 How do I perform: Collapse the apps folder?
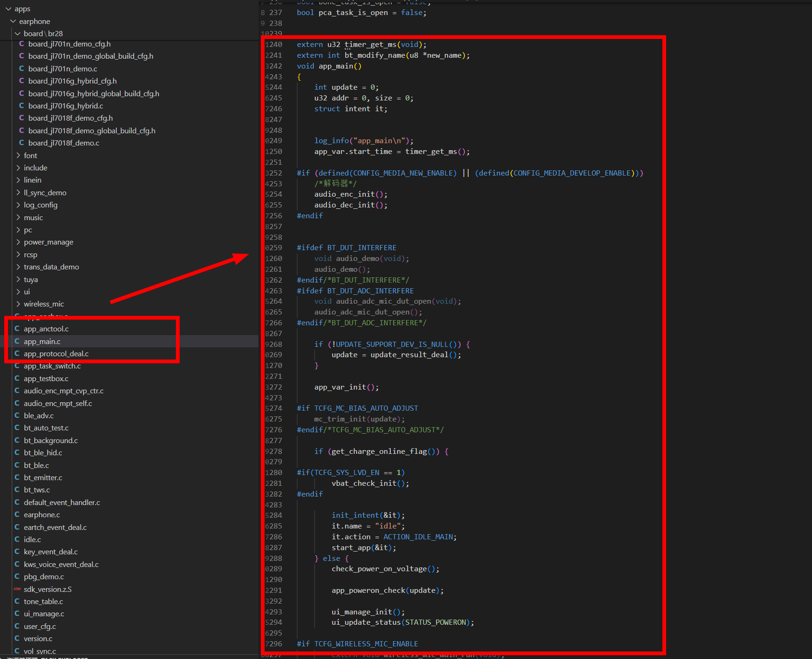click(8, 9)
